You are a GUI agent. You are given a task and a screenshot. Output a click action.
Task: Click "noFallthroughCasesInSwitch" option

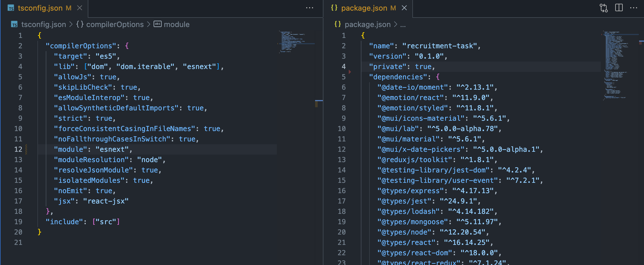112,139
